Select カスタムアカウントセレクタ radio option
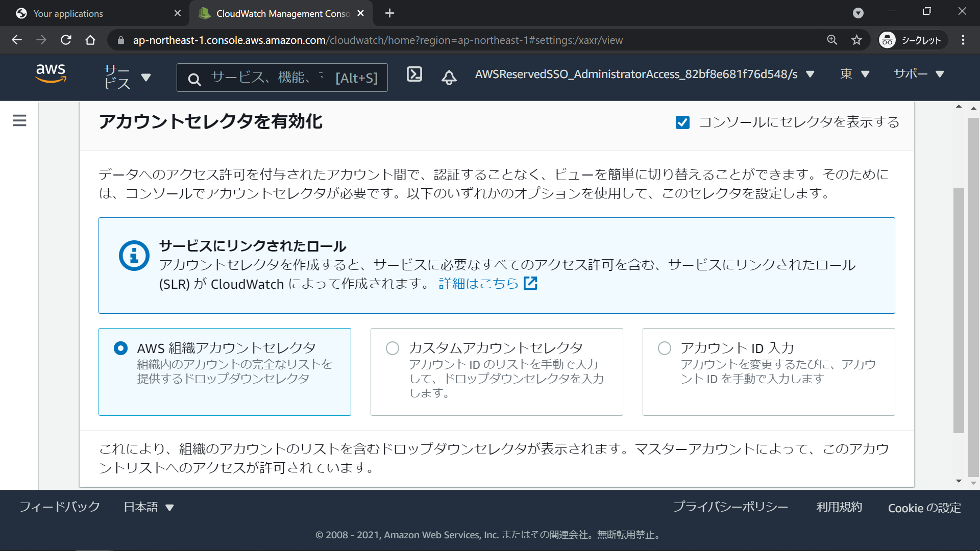This screenshot has width=980, height=551. (x=393, y=348)
